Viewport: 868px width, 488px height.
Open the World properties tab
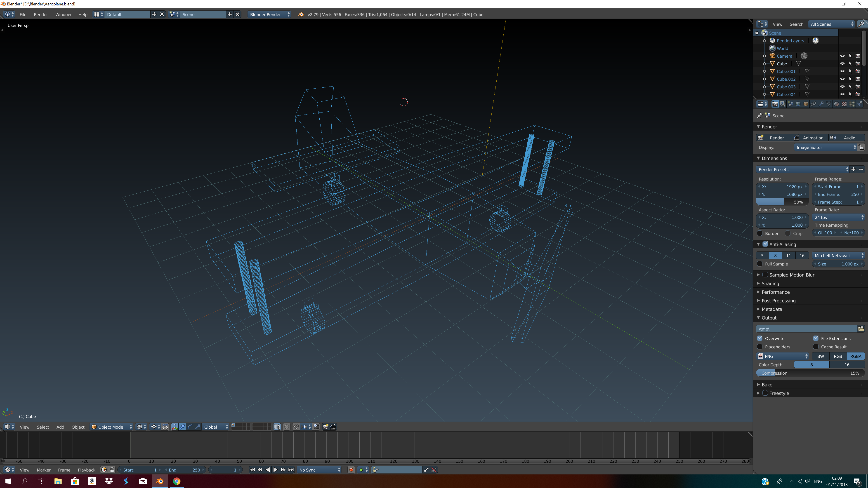click(x=798, y=104)
